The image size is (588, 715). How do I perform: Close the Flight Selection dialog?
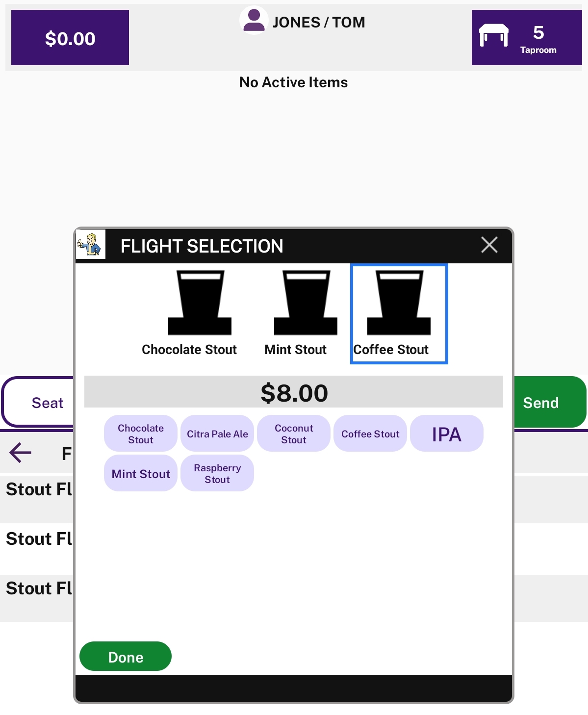coord(489,245)
